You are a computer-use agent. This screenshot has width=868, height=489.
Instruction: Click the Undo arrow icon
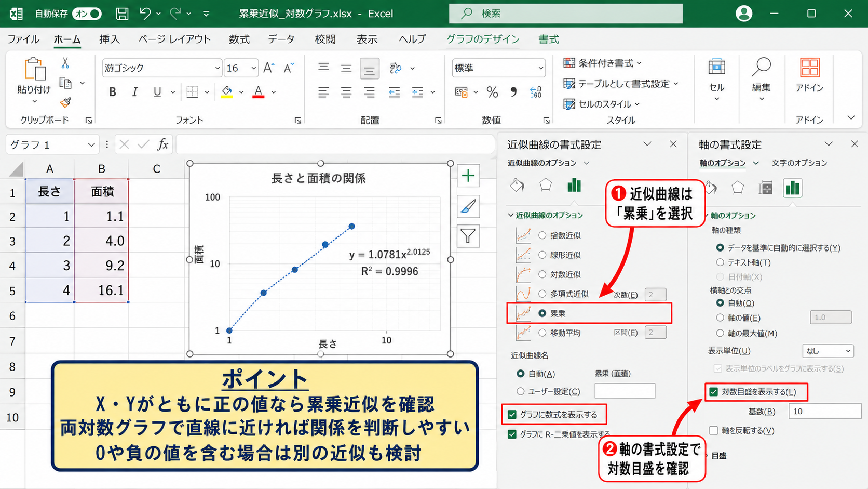145,14
